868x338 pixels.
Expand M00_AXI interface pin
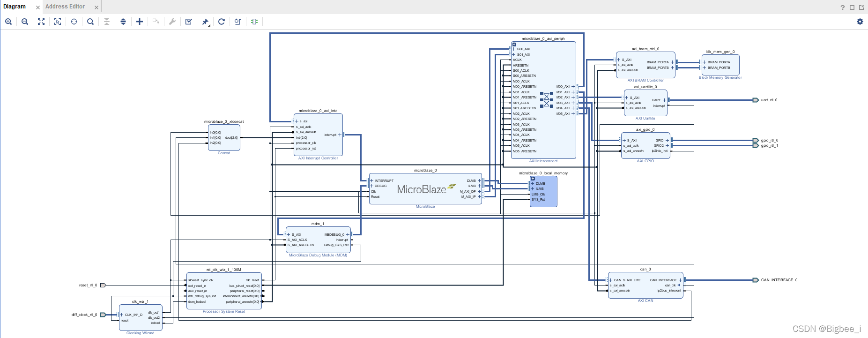coord(573,86)
